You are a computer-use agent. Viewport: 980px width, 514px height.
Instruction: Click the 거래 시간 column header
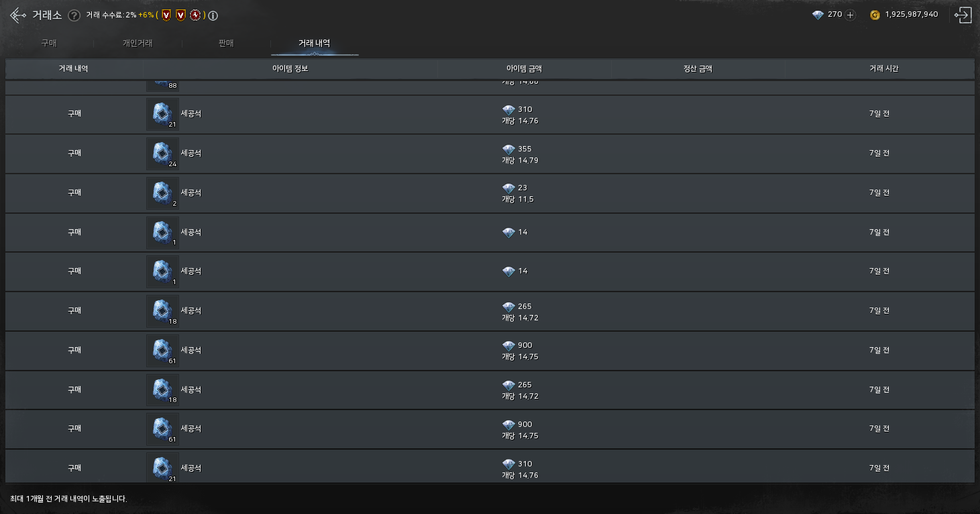[879, 68]
